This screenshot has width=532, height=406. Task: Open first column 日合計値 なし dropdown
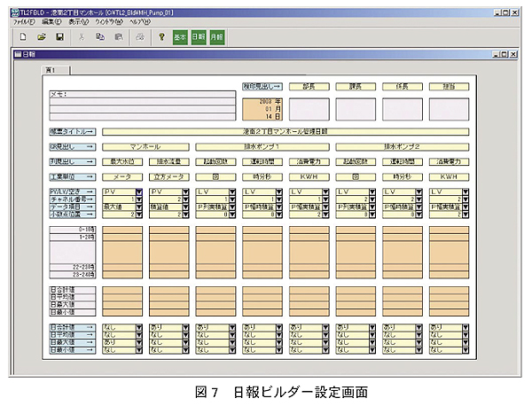[139, 327]
